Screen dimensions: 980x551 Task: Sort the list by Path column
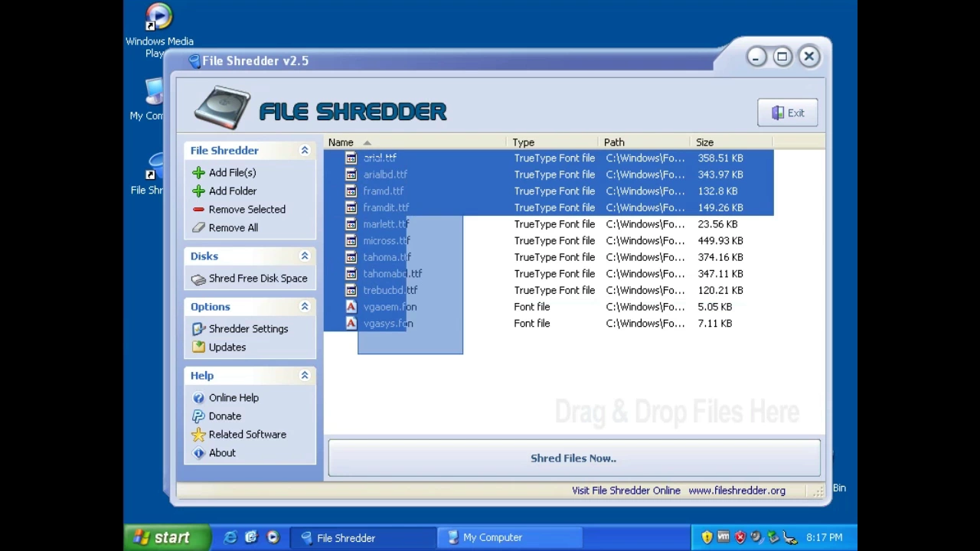[645, 142]
